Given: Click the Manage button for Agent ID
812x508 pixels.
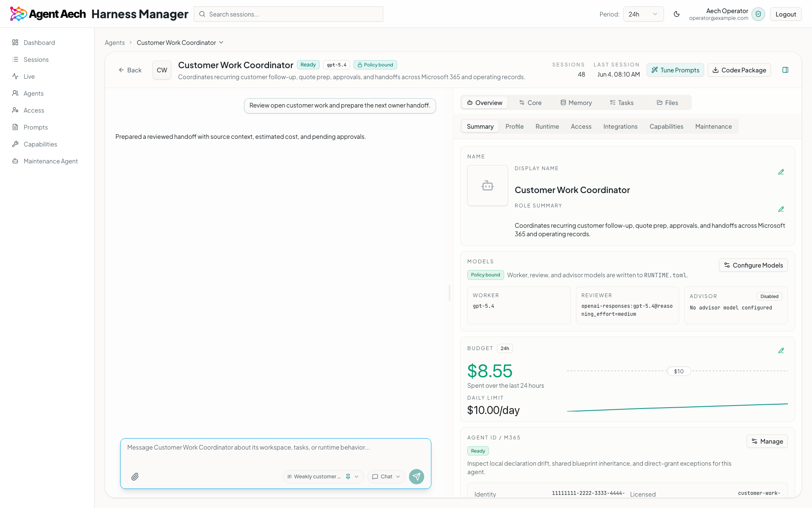Looking at the screenshot, I should (x=767, y=441).
